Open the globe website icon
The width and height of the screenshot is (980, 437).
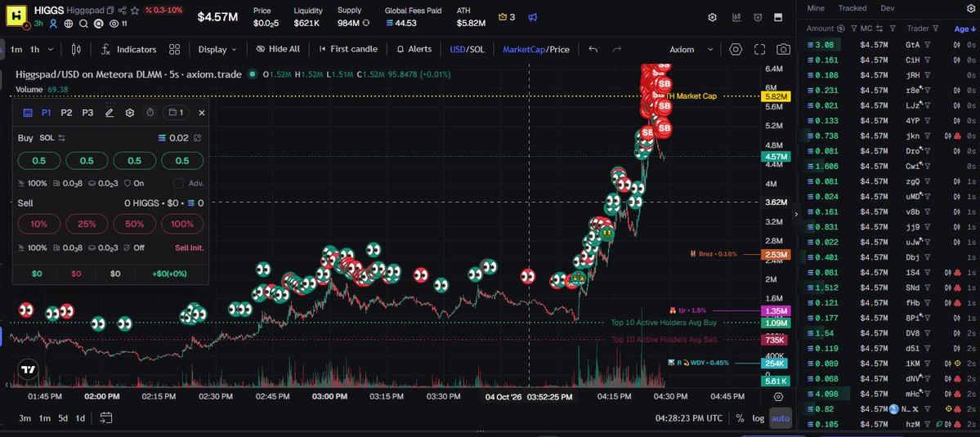(x=69, y=24)
